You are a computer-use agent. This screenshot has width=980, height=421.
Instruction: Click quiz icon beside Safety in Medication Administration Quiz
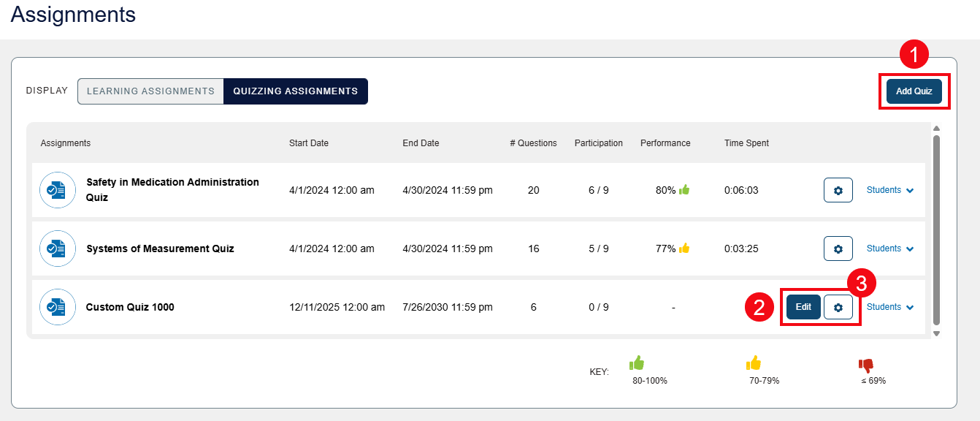click(x=57, y=189)
